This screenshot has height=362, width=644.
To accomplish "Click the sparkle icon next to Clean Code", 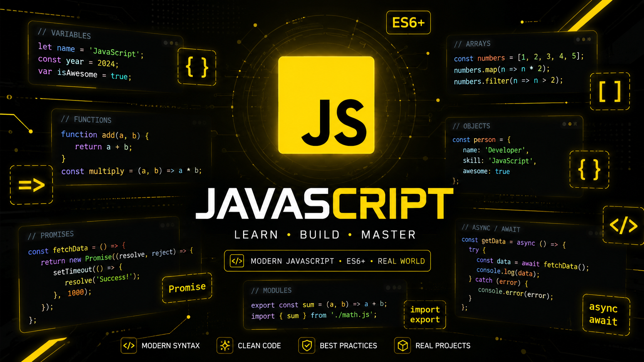I will tap(225, 345).
